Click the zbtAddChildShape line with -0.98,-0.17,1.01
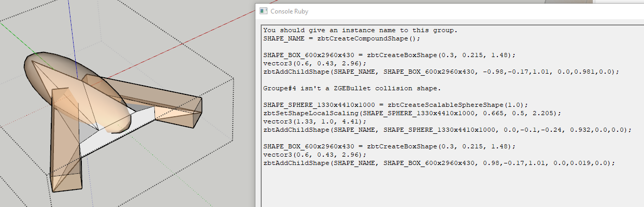Viewport: 644px width, 207px height. [x=441, y=71]
